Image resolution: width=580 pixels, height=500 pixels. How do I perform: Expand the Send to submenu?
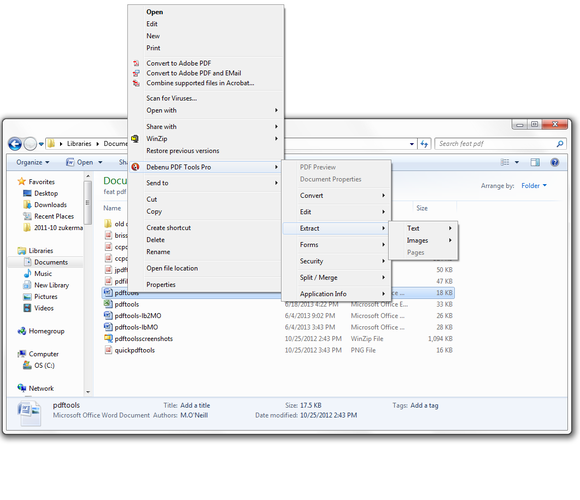coord(276,183)
